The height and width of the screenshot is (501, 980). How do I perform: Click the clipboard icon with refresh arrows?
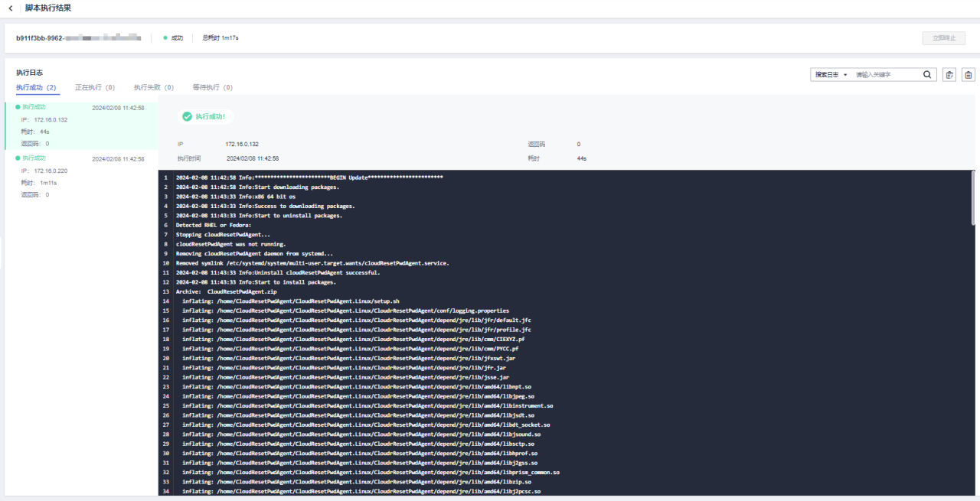(949, 75)
